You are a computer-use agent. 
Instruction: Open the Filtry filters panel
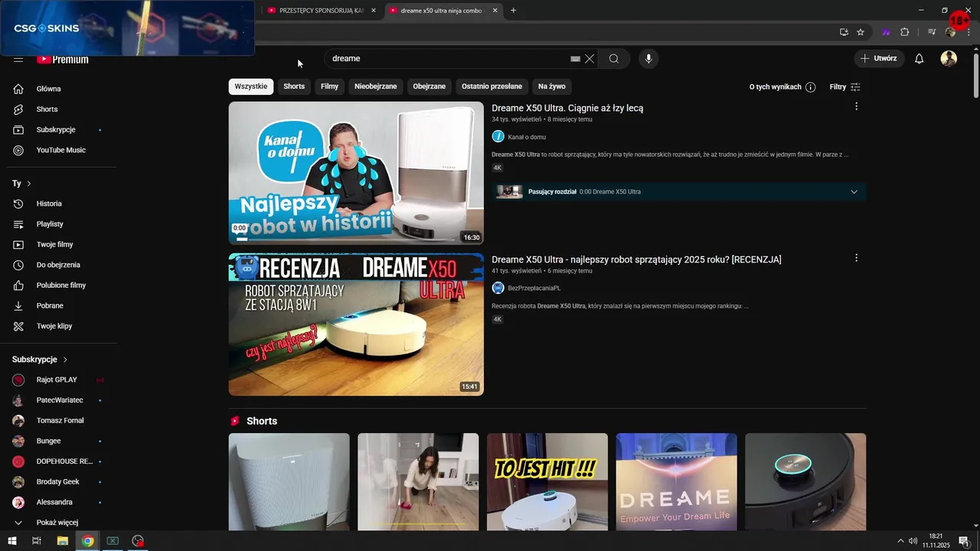pyautogui.click(x=845, y=87)
